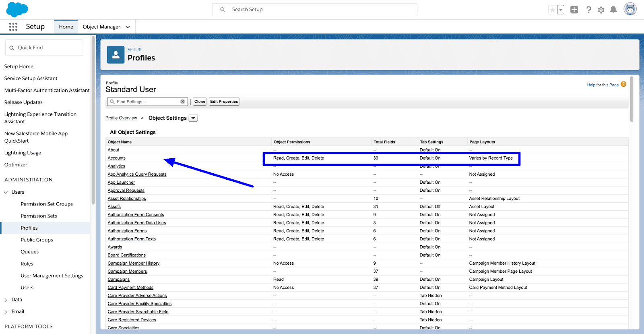Open the Assets object link
The width and height of the screenshot is (644, 334).
(x=114, y=206)
